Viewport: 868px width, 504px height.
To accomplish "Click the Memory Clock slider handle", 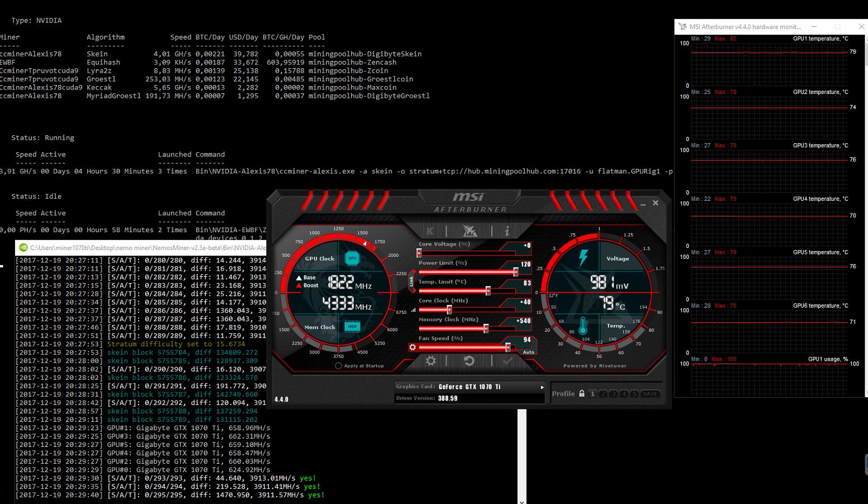I will [486, 329].
